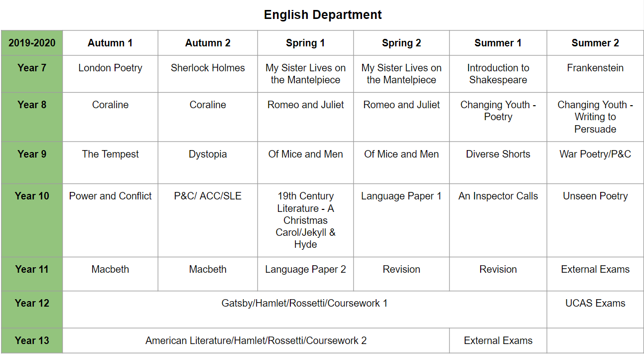The width and height of the screenshot is (644, 354).
Task: Click the 'Autumn 2' column header
Action: coord(208,43)
